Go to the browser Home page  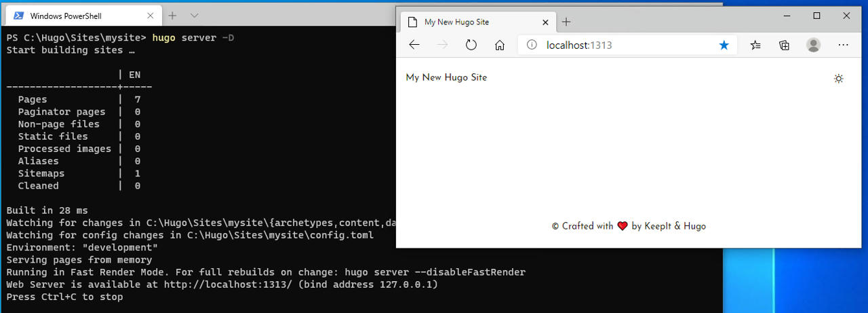coord(500,45)
